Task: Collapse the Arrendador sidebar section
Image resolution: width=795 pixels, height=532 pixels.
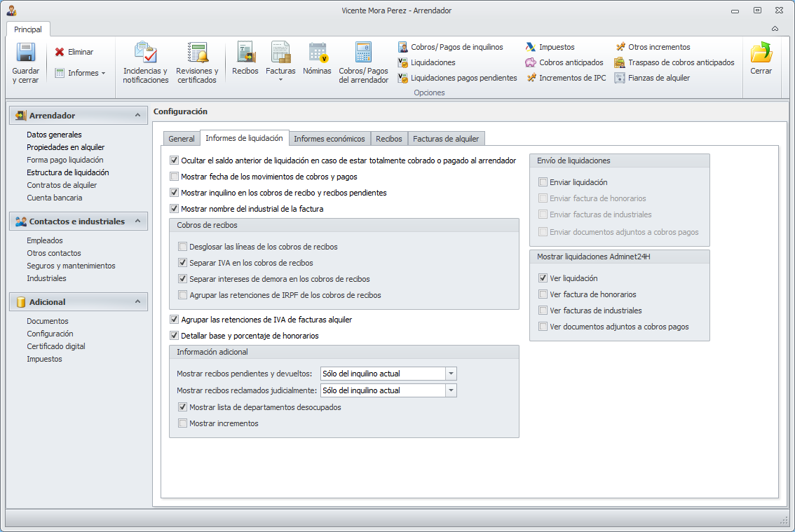Action: pyautogui.click(x=137, y=116)
